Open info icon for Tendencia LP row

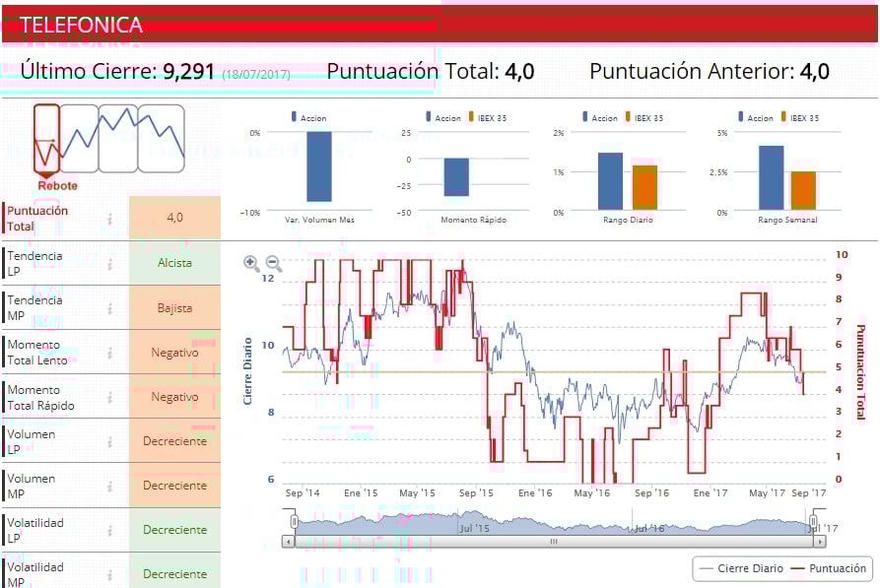[110, 264]
